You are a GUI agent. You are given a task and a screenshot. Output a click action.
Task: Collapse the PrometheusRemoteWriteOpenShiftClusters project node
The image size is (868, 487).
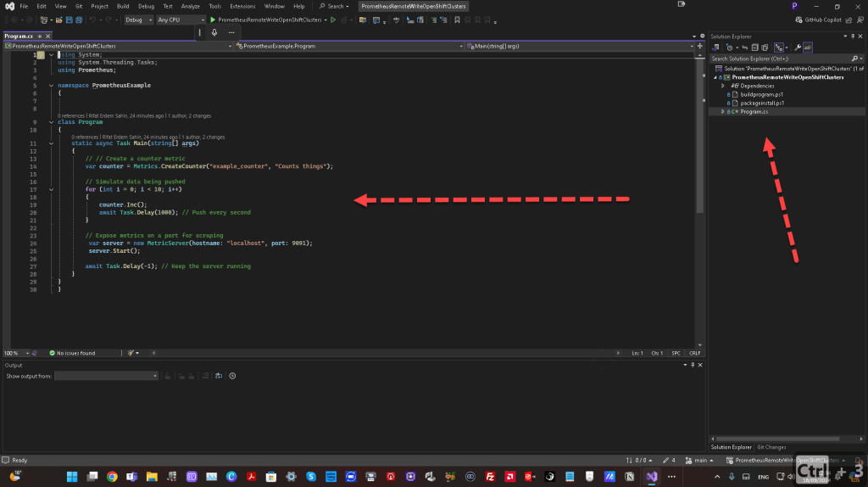coord(715,77)
